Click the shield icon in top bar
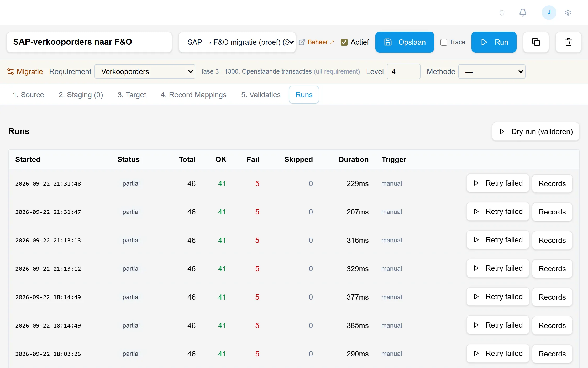Viewport: 588px width, 368px height. pos(502,13)
